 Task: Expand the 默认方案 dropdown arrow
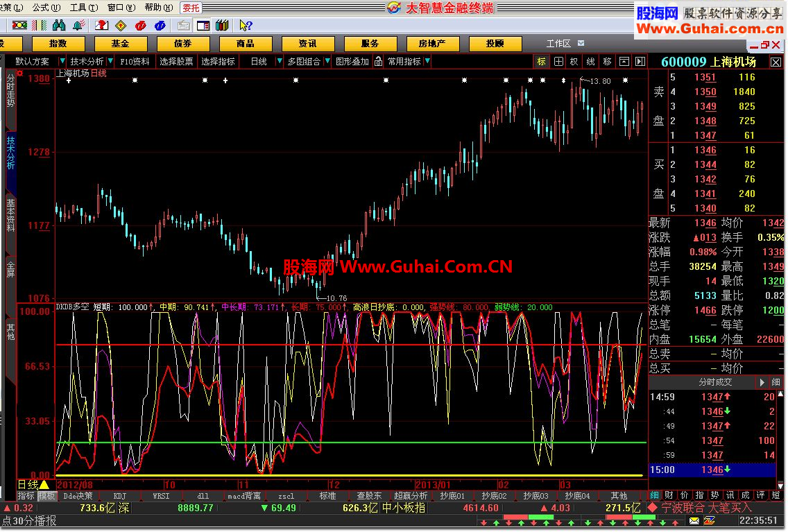(x=62, y=61)
